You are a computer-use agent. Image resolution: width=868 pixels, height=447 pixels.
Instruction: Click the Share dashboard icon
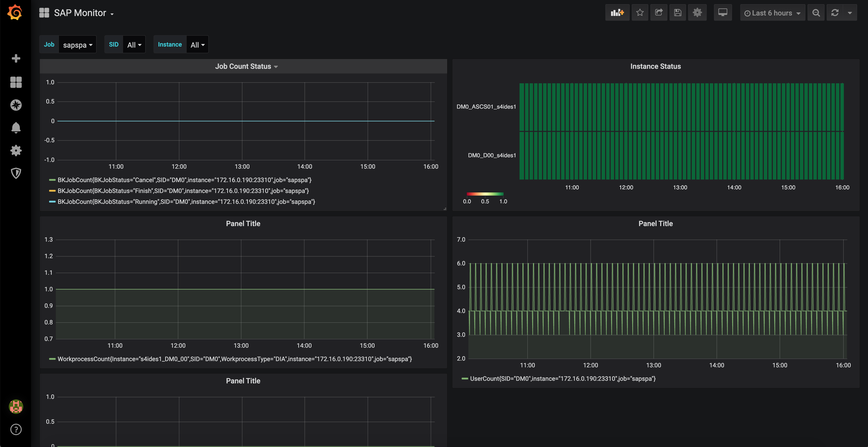coord(658,13)
